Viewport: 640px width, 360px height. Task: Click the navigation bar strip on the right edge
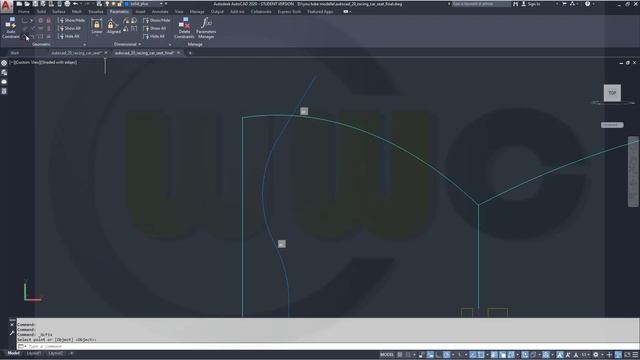pos(633,172)
